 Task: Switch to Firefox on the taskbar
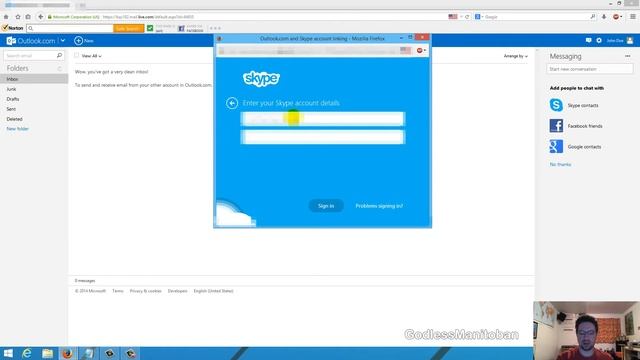pos(68,353)
